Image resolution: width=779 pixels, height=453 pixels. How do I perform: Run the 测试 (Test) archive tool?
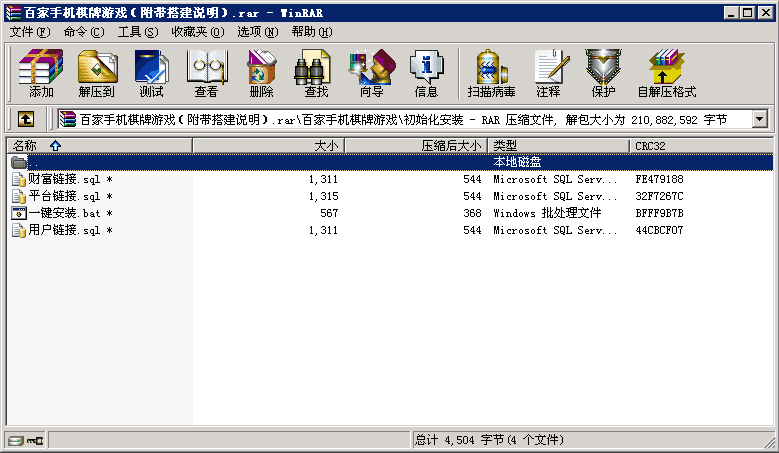151,74
